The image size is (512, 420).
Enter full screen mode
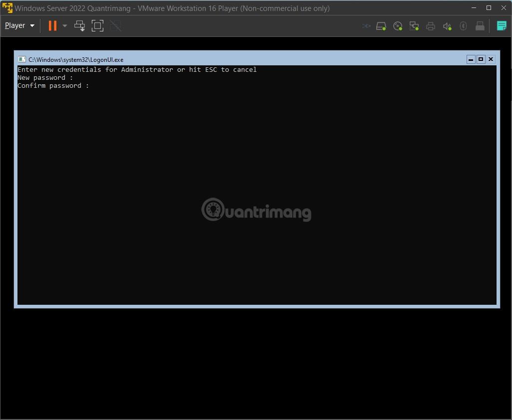tap(97, 25)
